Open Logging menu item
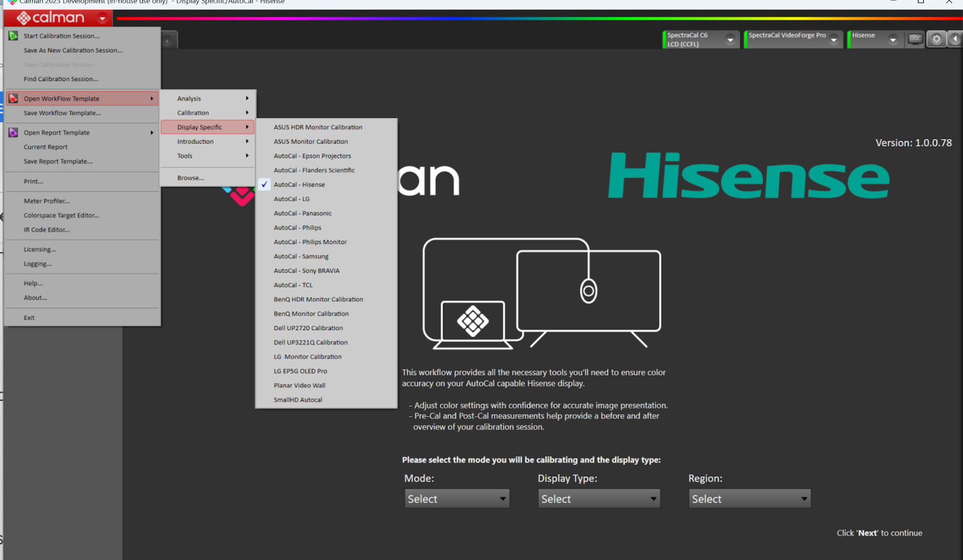The height and width of the screenshot is (560, 963). click(82, 264)
